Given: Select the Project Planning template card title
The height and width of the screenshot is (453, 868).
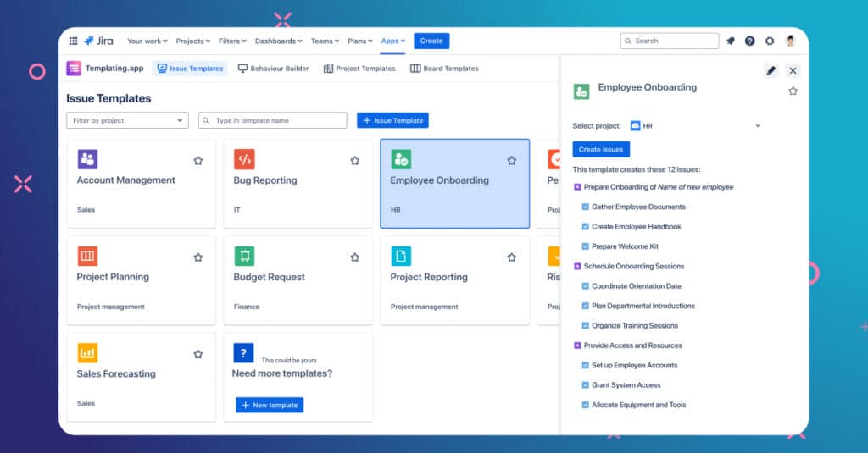Looking at the screenshot, I should click(x=113, y=277).
